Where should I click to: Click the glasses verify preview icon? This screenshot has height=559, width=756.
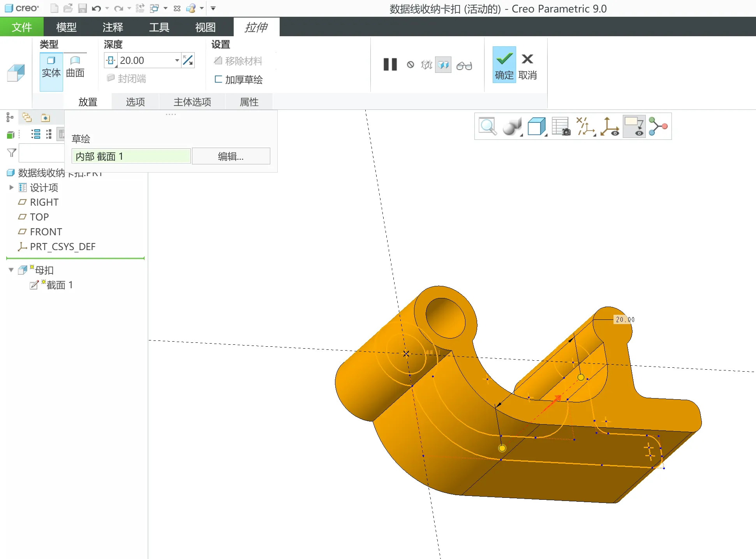[464, 65]
